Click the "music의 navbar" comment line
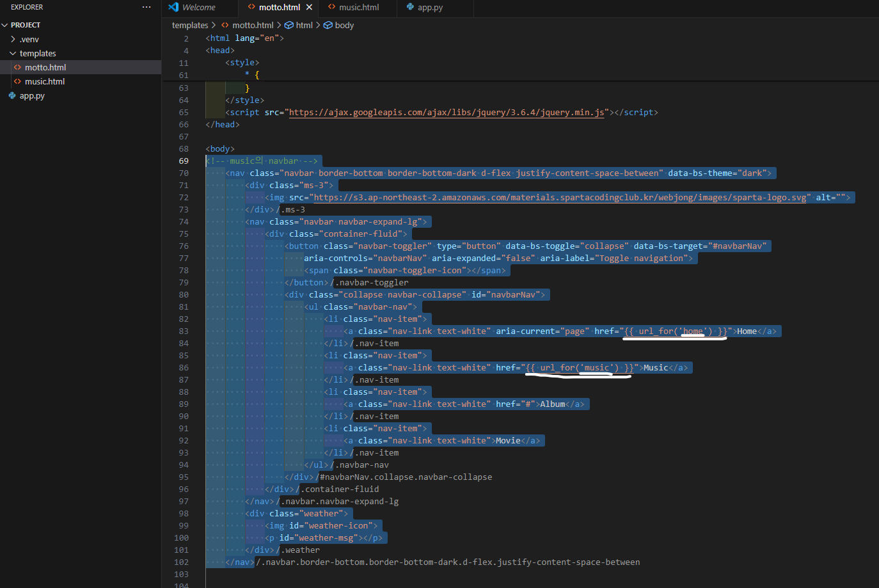The height and width of the screenshot is (588, 879). pos(262,161)
